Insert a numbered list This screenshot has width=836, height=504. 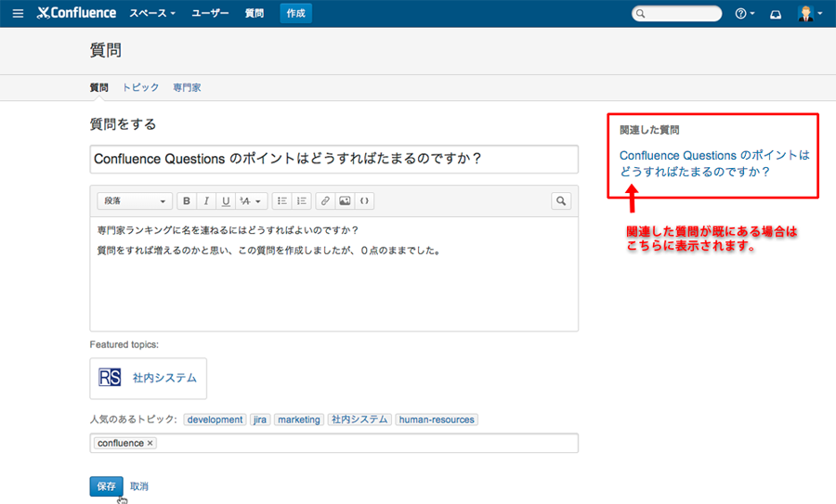[302, 200]
